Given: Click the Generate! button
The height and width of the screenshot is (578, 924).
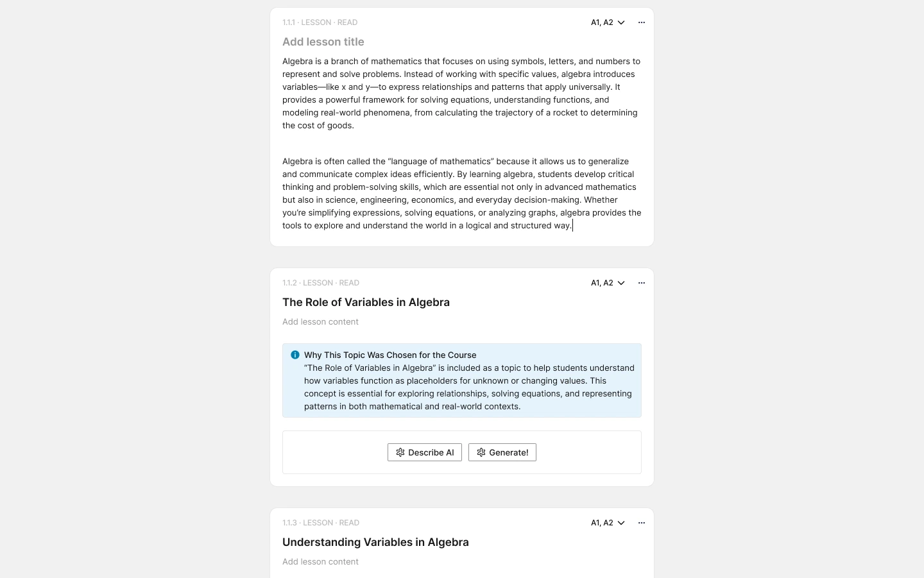Looking at the screenshot, I should coord(502,452).
